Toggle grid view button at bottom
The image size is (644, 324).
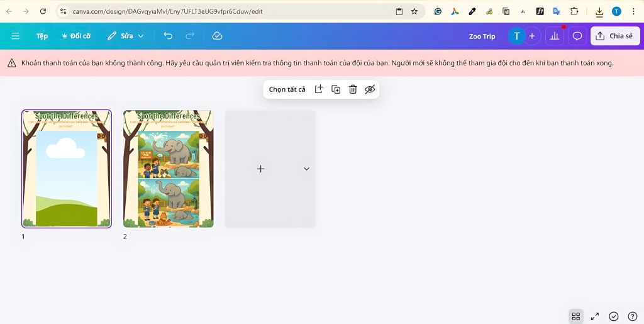(575, 316)
